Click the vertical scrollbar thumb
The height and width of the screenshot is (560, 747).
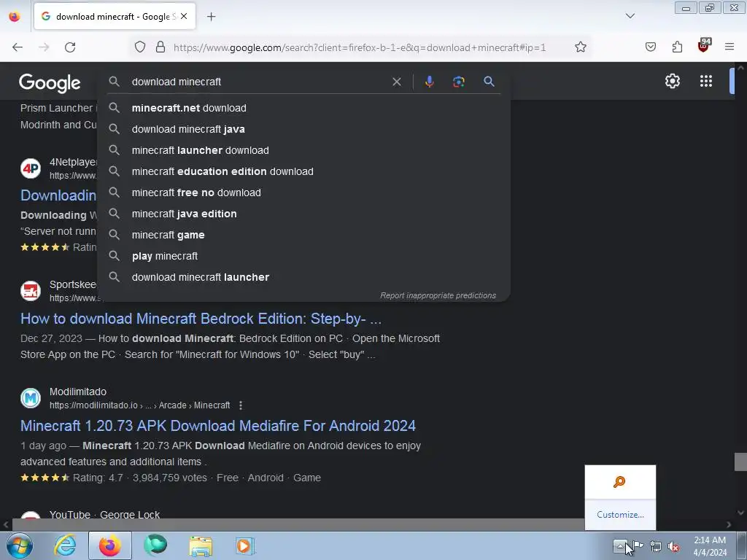(x=741, y=462)
